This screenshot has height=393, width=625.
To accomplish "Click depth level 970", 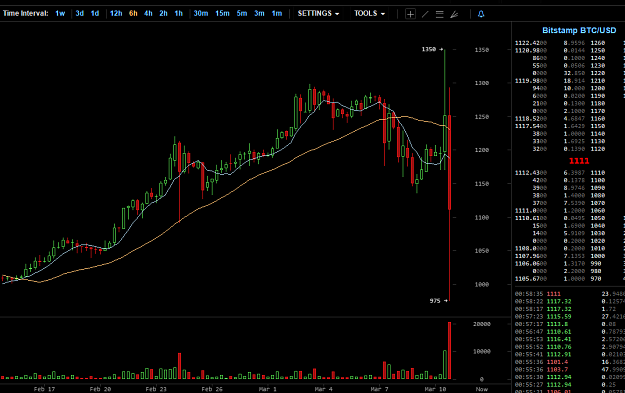I will point(596,279).
